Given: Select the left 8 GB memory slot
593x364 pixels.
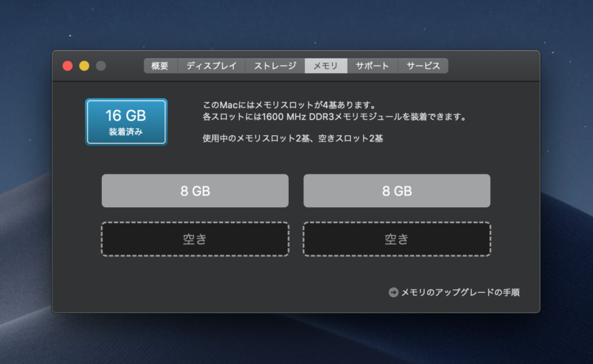Looking at the screenshot, I should pyautogui.click(x=195, y=191).
